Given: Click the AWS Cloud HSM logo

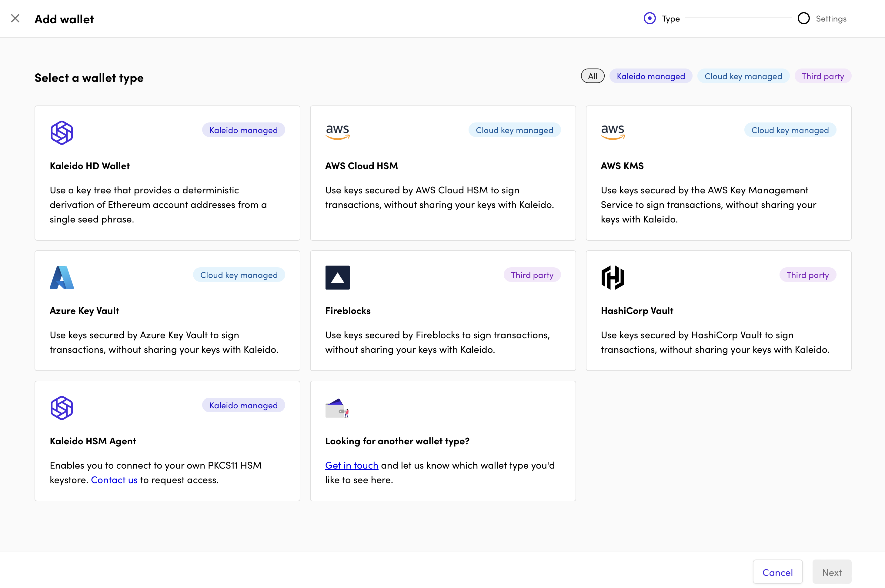Looking at the screenshot, I should pyautogui.click(x=337, y=132).
